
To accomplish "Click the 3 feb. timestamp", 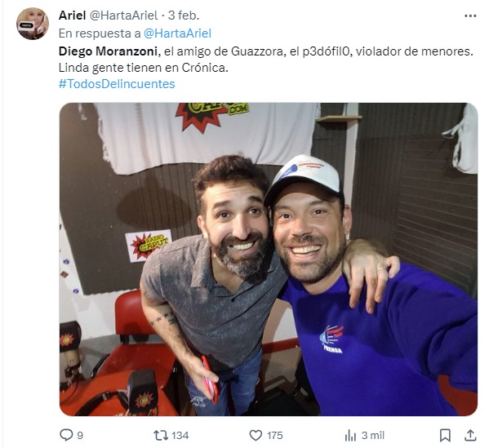I will coord(184,16).
